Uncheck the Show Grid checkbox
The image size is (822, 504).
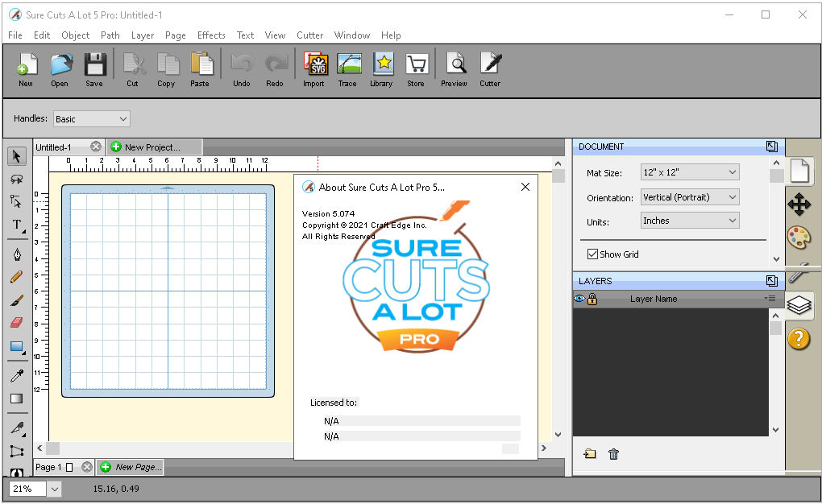click(x=593, y=254)
